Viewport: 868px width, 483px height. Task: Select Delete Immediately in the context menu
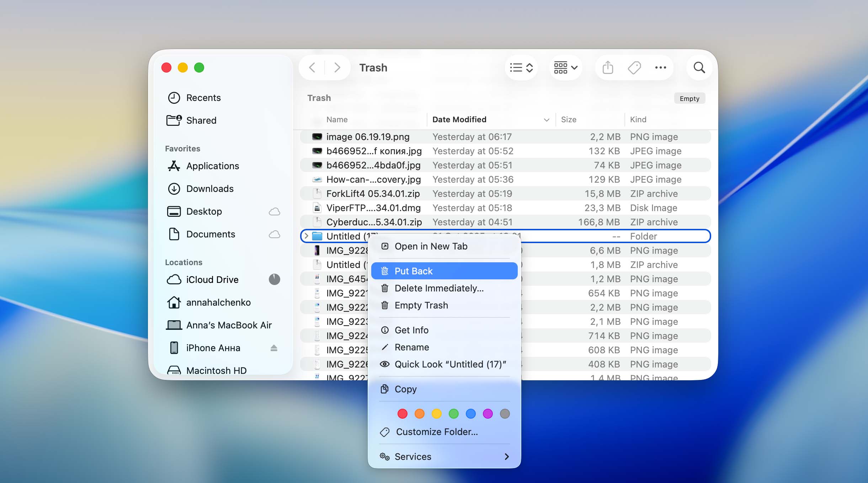pos(439,288)
